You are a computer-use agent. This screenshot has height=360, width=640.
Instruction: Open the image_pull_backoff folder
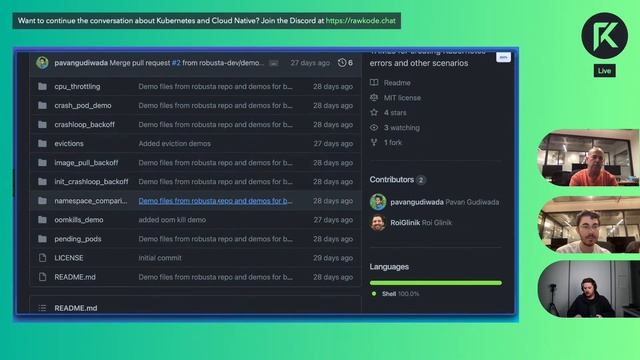click(x=86, y=162)
